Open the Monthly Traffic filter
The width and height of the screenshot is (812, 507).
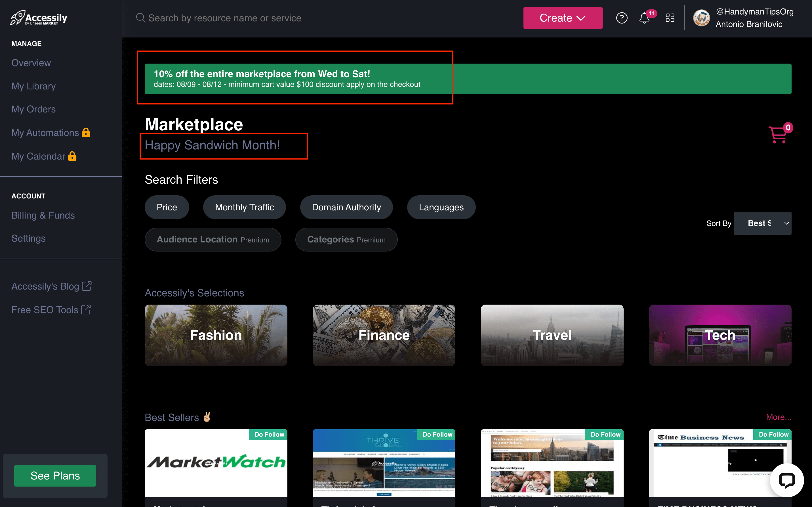(x=244, y=207)
